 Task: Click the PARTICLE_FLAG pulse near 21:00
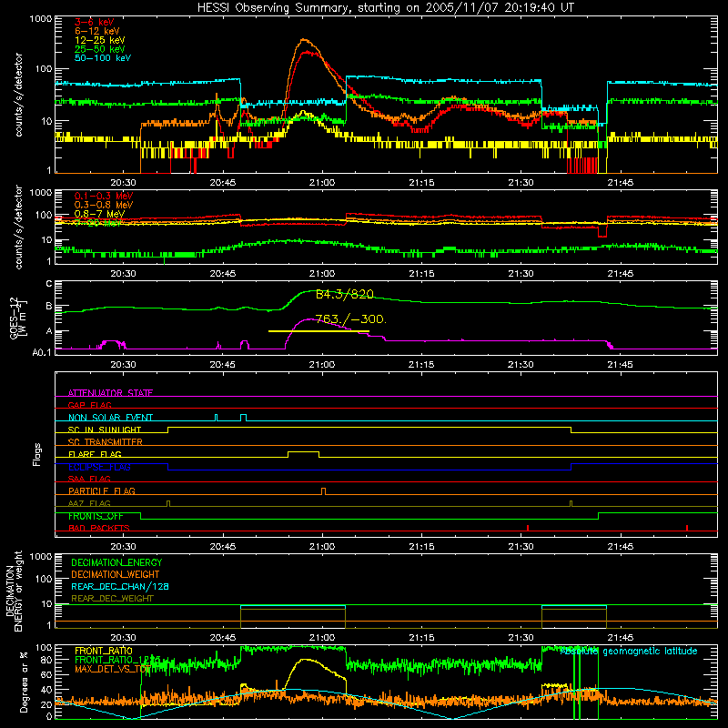[324, 491]
